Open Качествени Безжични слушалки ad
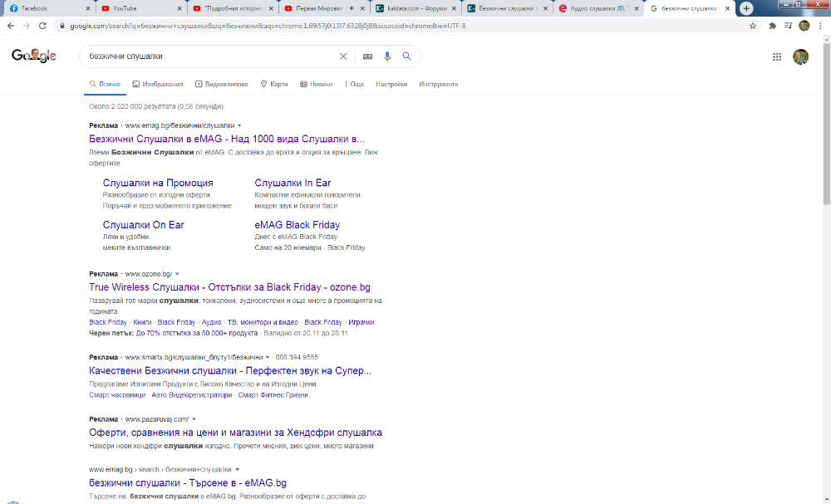The image size is (831, 504). point(230,371)
